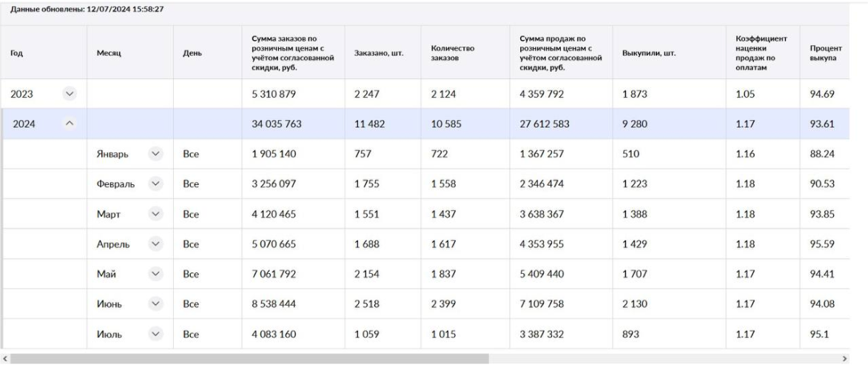Screen dimensions: 868x373
Task: Expand the Март month chevron
Action: [156, 214]
